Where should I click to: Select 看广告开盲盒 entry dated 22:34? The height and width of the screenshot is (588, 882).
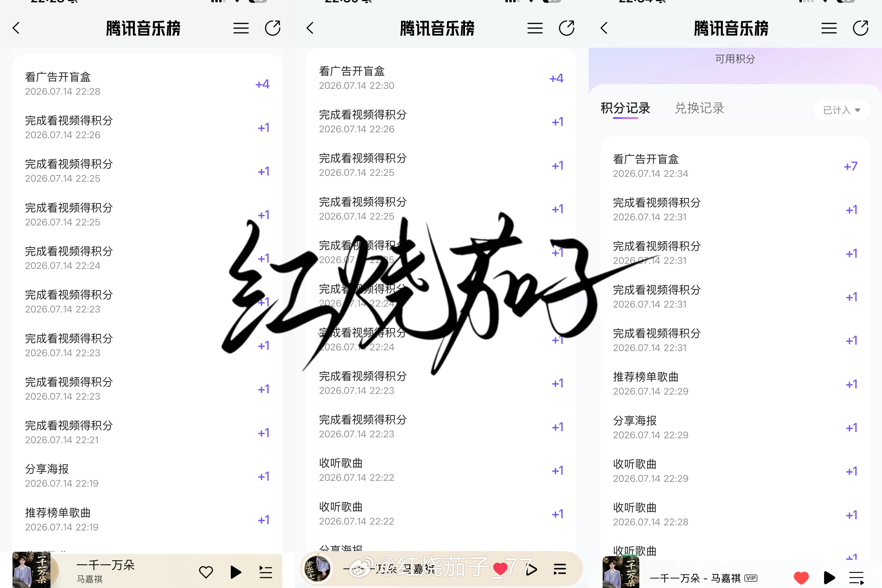[735, 166]
